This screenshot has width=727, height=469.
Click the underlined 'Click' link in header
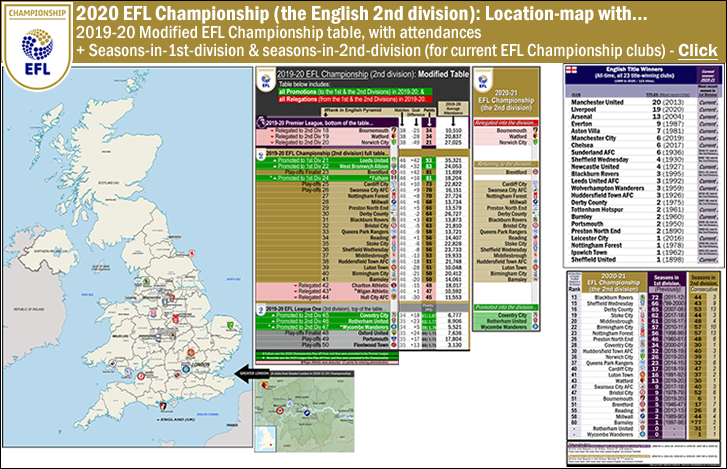coord(698,50)
